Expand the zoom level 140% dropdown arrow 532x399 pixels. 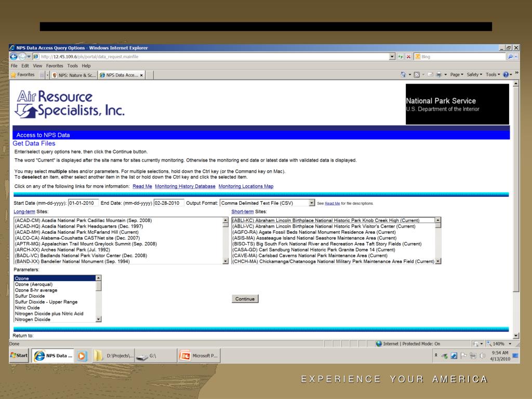(510, 344)
